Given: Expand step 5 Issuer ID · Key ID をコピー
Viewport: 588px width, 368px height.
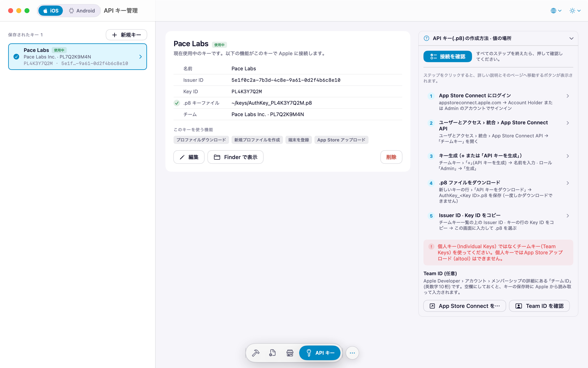Looking at the screenshot, I should pyautogui.click(x=498, y=221).
